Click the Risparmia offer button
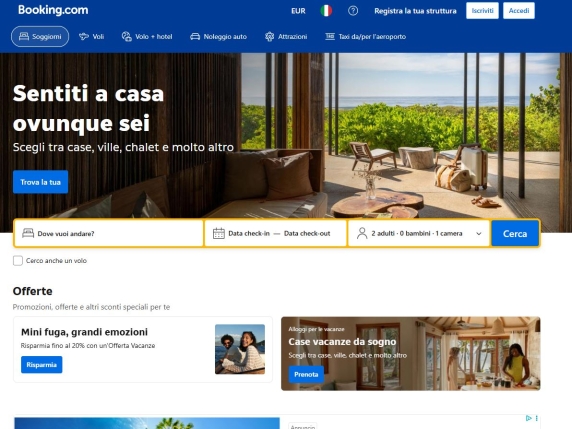Viewport: 572px width, 429px height. 42,365
